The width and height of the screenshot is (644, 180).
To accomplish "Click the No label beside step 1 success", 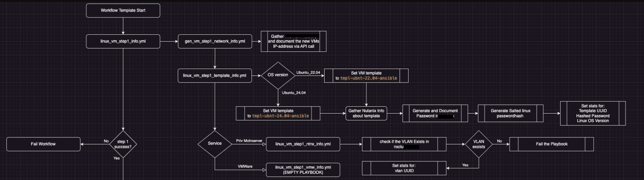I will pos(106,141).
